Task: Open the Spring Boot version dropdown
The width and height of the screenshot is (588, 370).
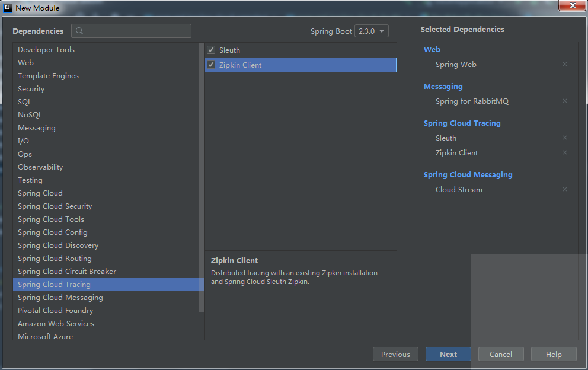Action: pyautogui.click(x=372, y=31)
